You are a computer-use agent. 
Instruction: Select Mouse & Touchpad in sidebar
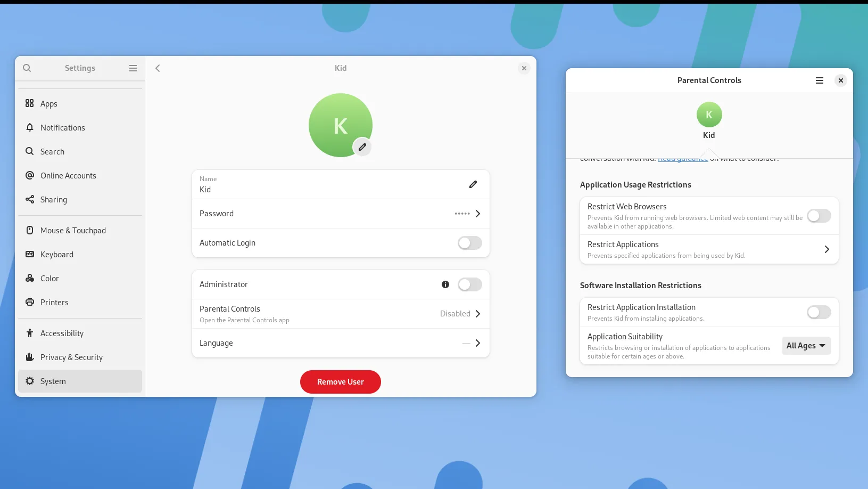click(x=80, y=230)
